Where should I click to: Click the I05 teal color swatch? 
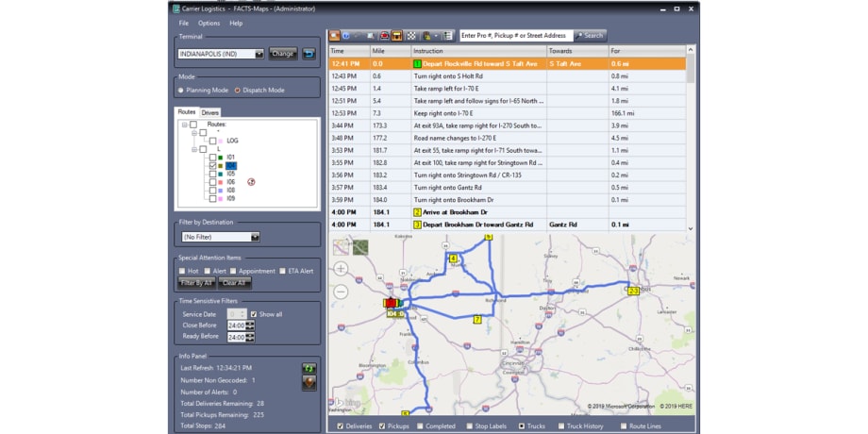[222, 174]
